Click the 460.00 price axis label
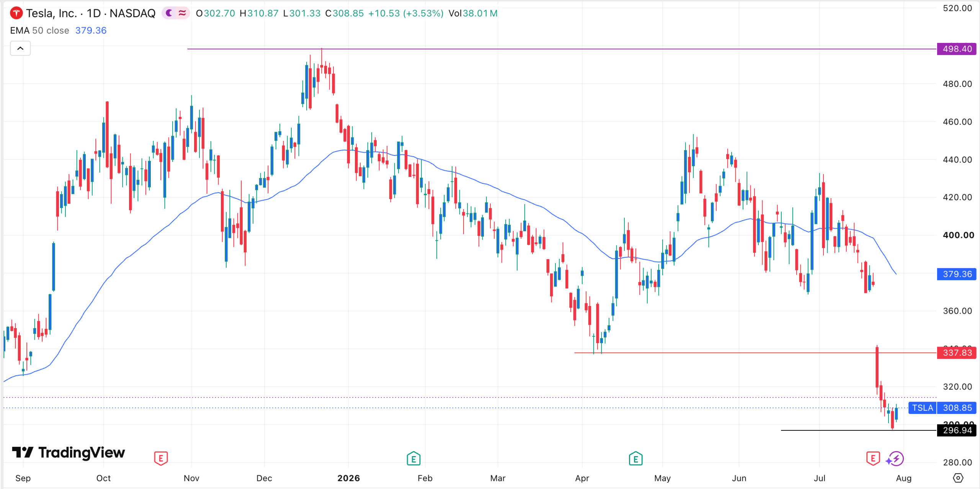Viewport: 980px width, 489px height. coord(957,122)
